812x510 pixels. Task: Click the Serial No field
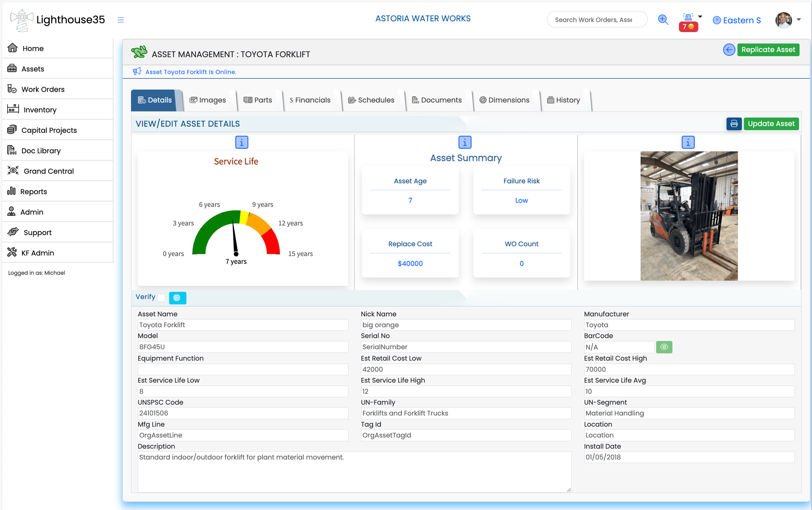click(x=466, y=347)
